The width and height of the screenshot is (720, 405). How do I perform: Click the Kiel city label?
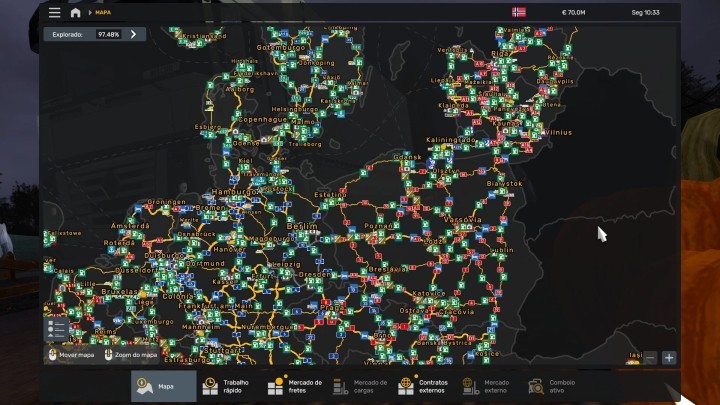click(245, 161)
